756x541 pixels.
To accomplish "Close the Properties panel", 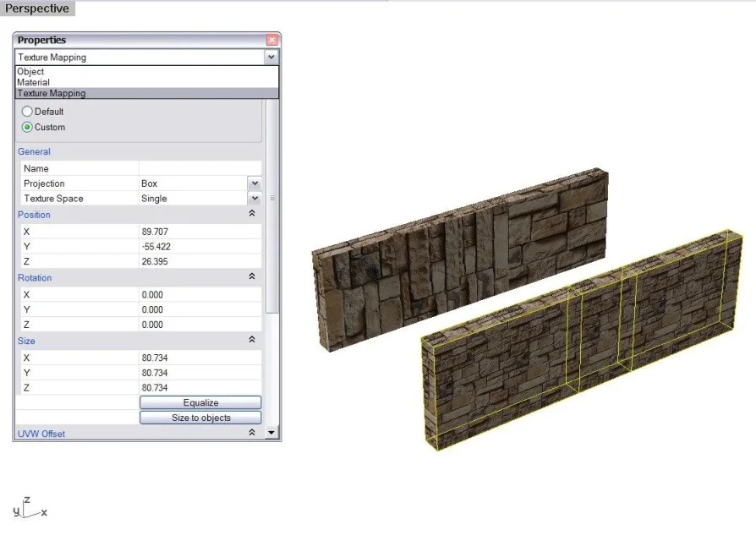I will (272, 40).
